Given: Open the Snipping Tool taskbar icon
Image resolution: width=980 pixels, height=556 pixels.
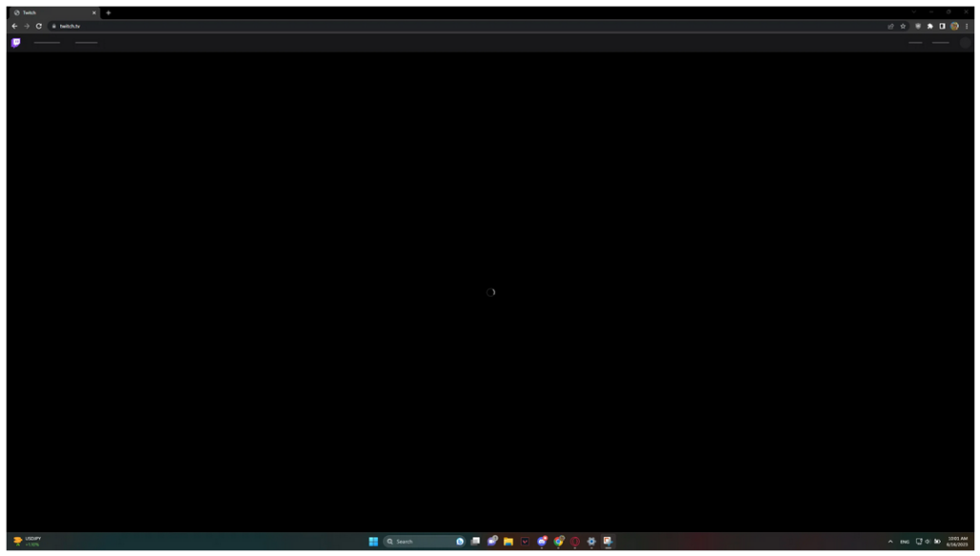Looking at the screenshot, I should 608,542.
